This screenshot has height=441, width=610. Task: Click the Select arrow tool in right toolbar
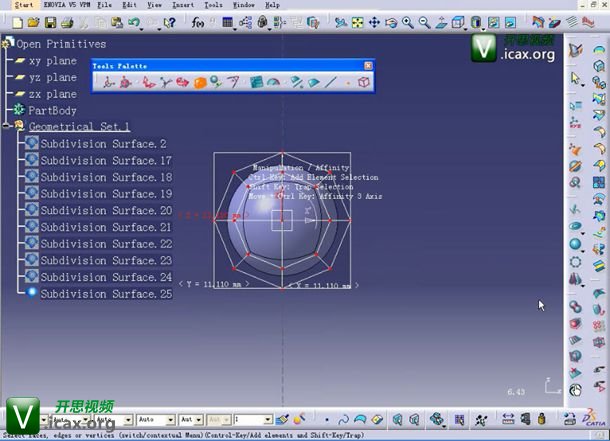(576, 77)
